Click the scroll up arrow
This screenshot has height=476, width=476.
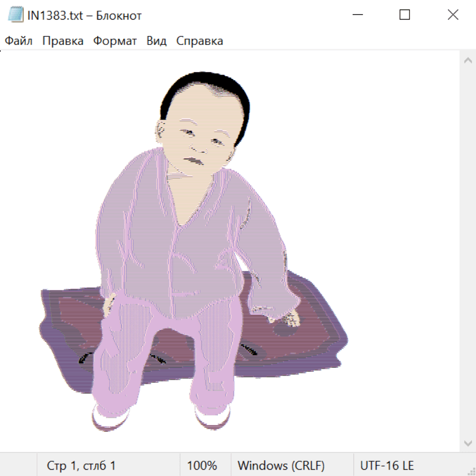tap(468, 60)
